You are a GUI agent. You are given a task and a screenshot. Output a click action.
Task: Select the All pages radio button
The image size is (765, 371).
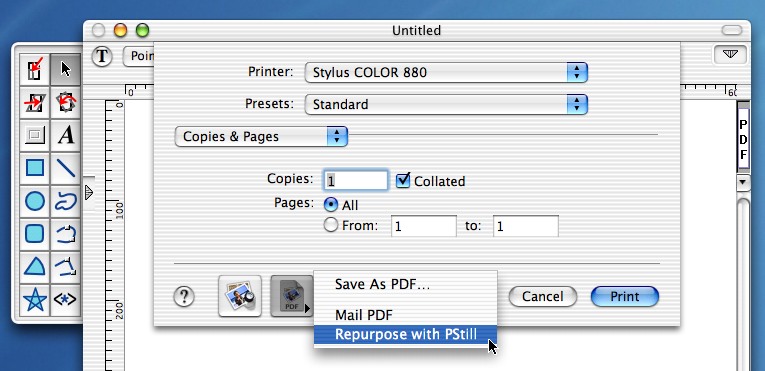pyautogui.click(x=331, y=205)
